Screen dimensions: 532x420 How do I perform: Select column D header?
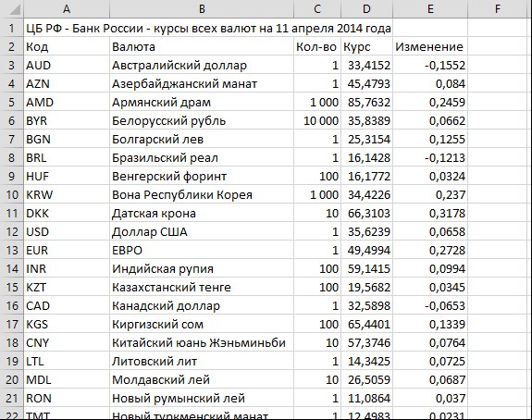366,9
